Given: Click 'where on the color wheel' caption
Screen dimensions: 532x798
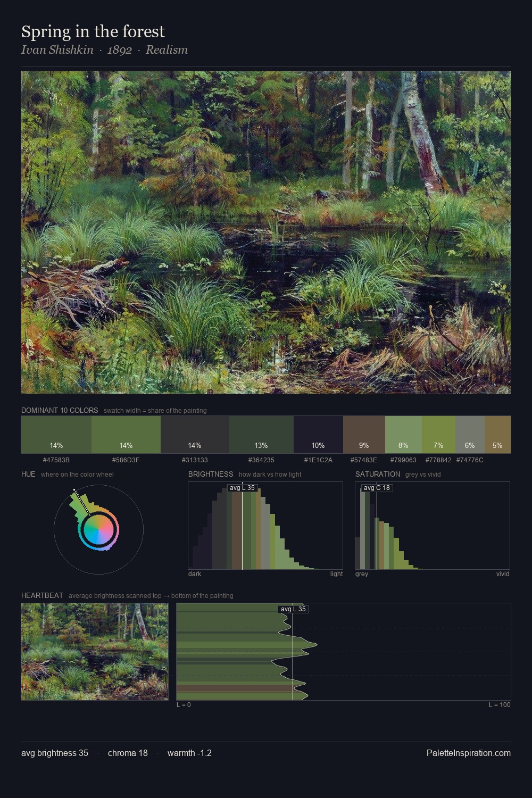Looking at the screenshot, I should tap(77, 475).
